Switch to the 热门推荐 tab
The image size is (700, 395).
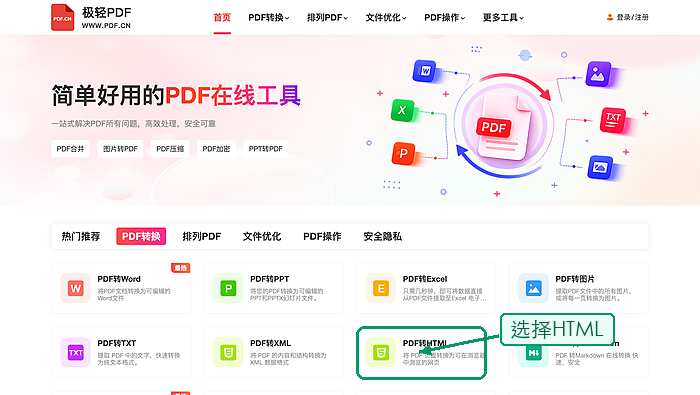[x=81, y=236]
